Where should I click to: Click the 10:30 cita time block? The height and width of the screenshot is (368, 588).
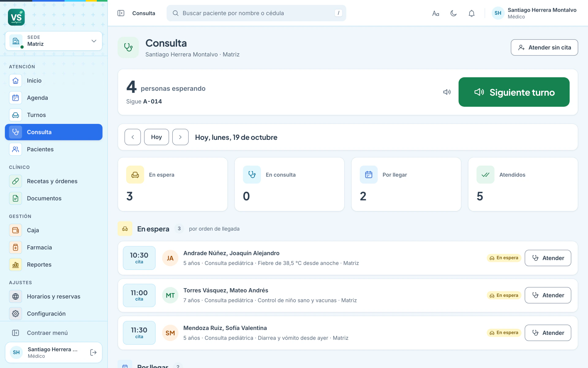(x=139, y=258)
